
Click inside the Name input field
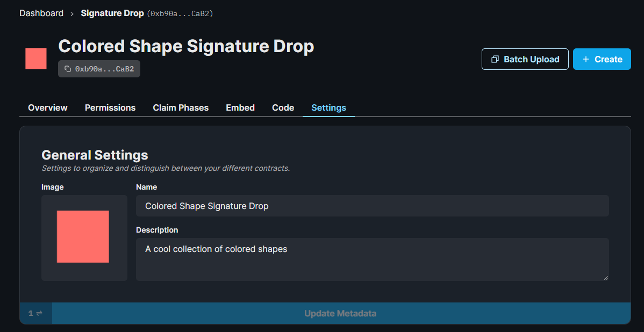(373, 206)
